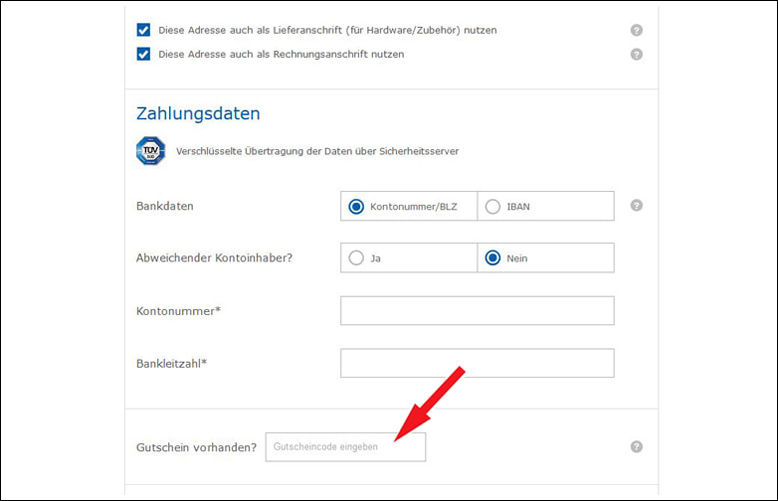The height and width of the screenshot is (501, 778).
Task: Click the Gutscheincode eingeben field
Action: point(345,447)
